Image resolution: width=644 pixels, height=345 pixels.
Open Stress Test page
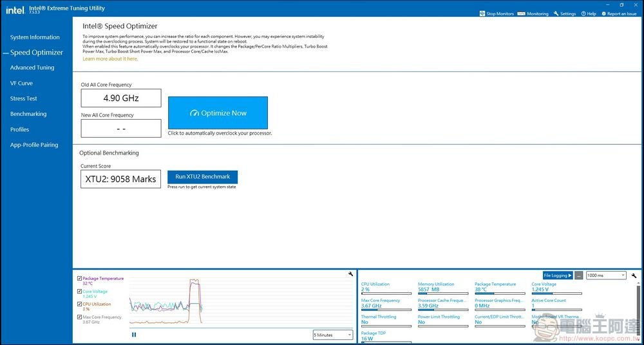(x=23, y=98)
